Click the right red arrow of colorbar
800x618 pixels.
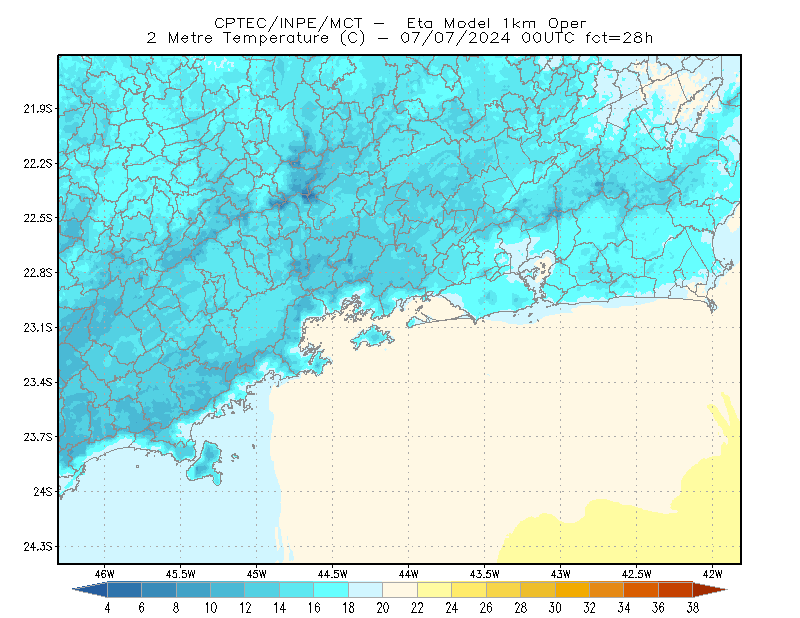click(x=710, y=590)
